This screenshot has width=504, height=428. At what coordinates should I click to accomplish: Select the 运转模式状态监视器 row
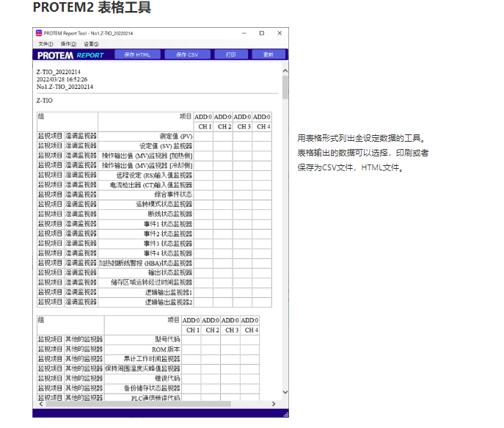click(154, 205)
